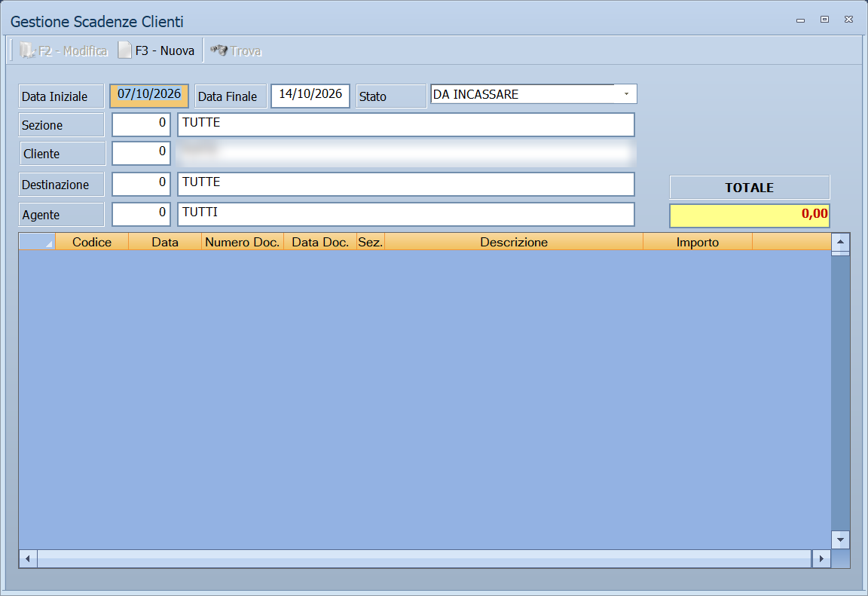Select the Destinazione description field showing TUTTE
Viewport: 868px width, 596px height.
pyautogui.click(x=406, y=185)
